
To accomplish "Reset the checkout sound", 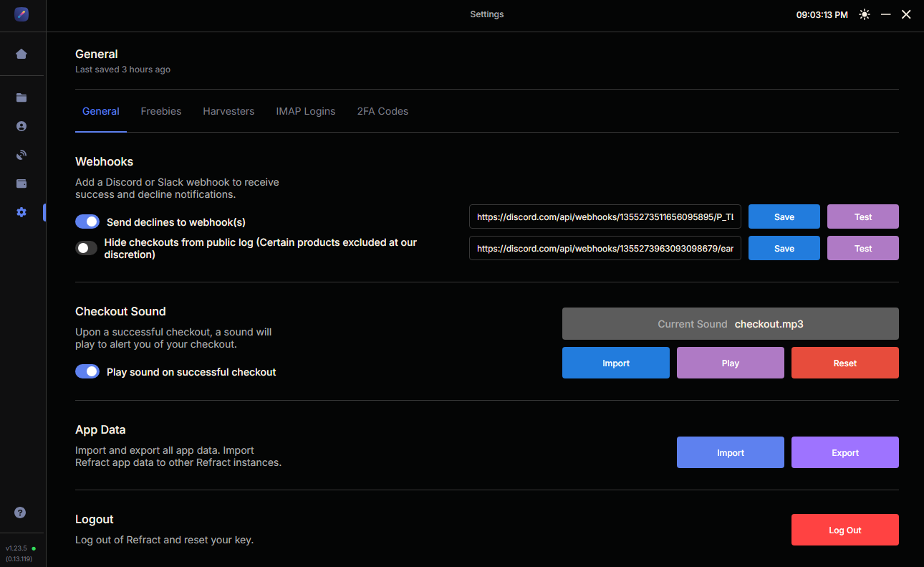I will click(844, 363).
